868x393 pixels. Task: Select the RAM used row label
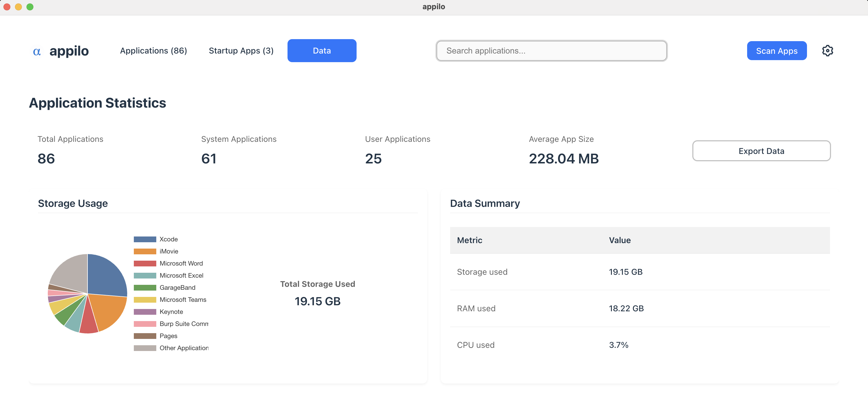[x=476, y=309]
